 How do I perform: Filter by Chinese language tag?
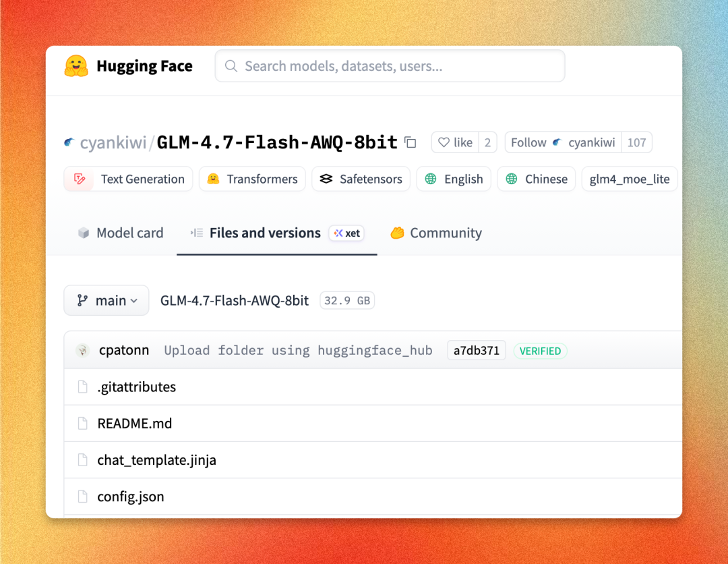pos(537,179)
